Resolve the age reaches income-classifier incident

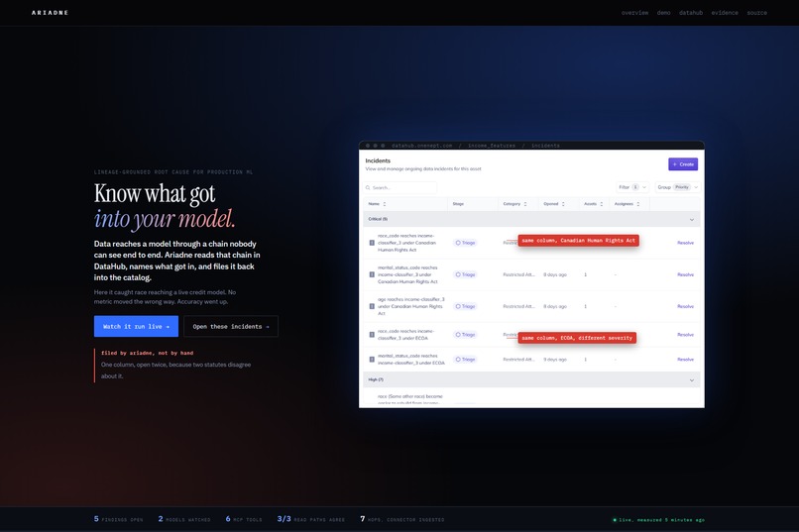685,306
